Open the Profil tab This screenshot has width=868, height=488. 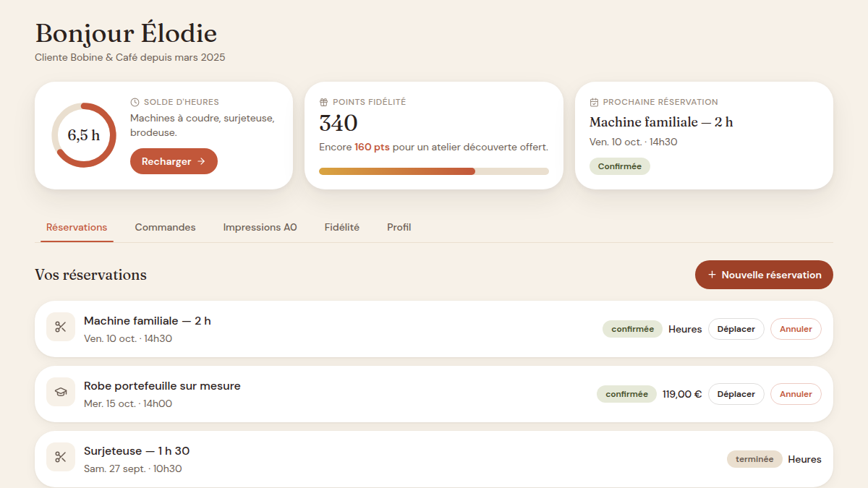coord(399,227)
